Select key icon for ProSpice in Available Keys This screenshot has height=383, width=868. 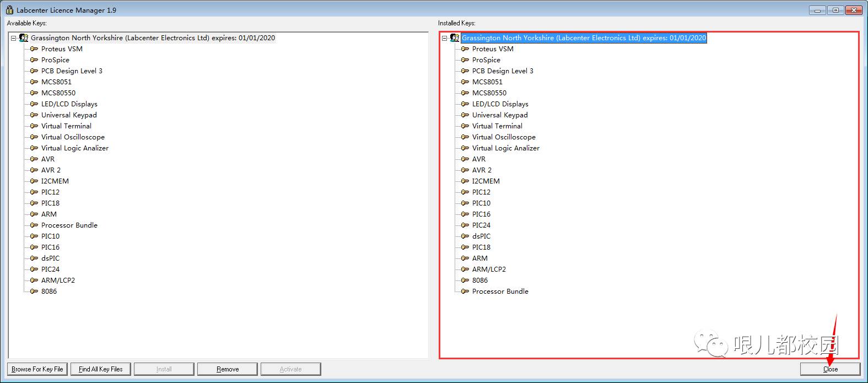(34, 60)
